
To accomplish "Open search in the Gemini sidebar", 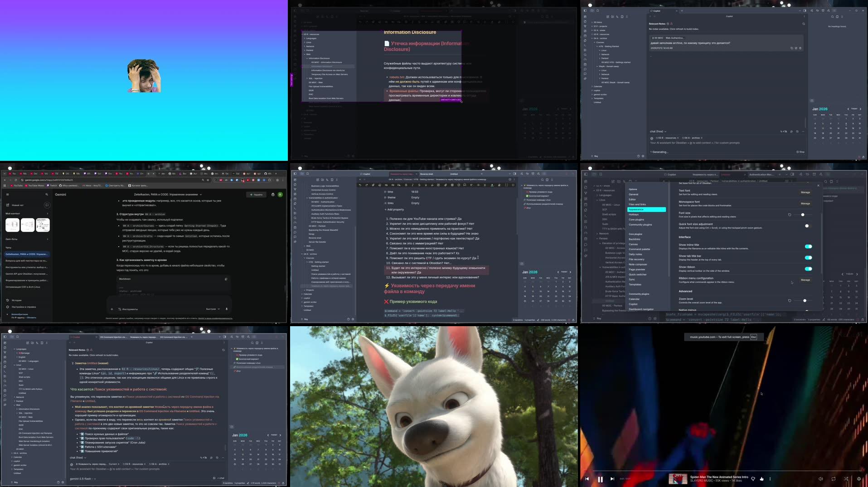I will tap(46, 194).
